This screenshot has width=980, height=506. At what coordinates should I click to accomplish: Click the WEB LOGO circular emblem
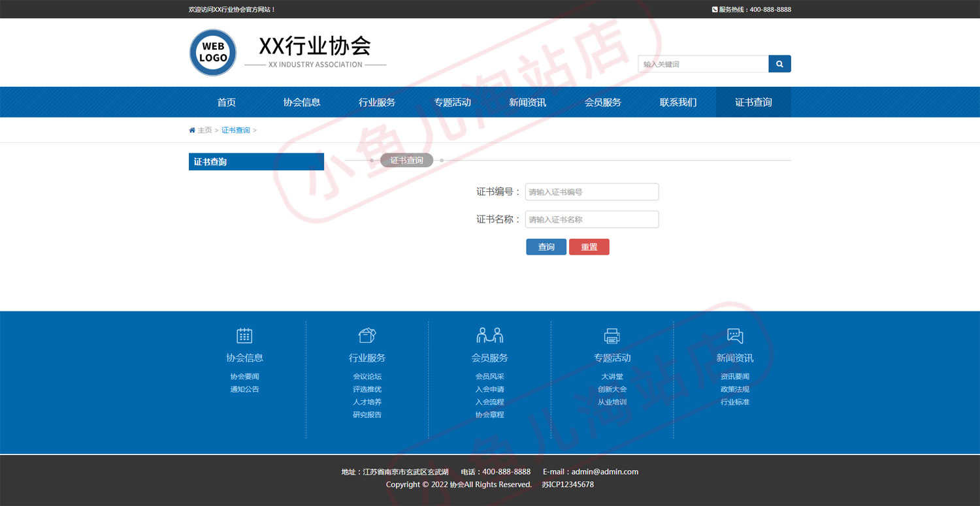pos(213,52)
